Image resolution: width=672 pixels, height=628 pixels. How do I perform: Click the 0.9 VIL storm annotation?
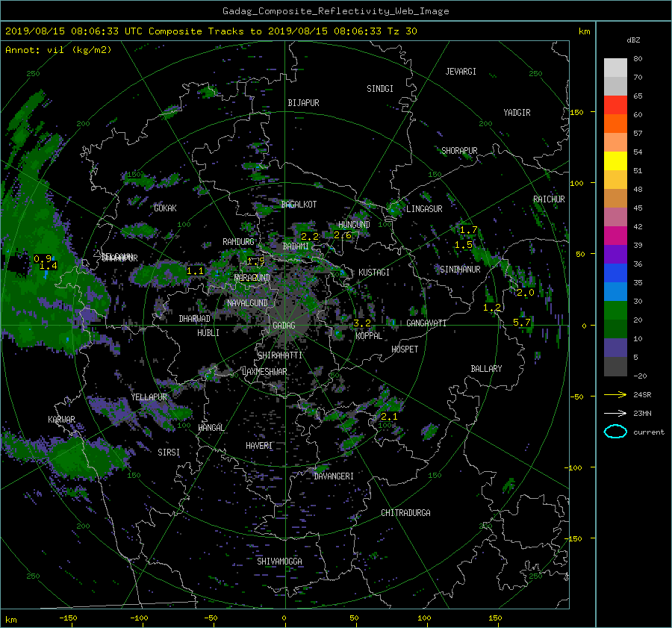tap(42, 258)
